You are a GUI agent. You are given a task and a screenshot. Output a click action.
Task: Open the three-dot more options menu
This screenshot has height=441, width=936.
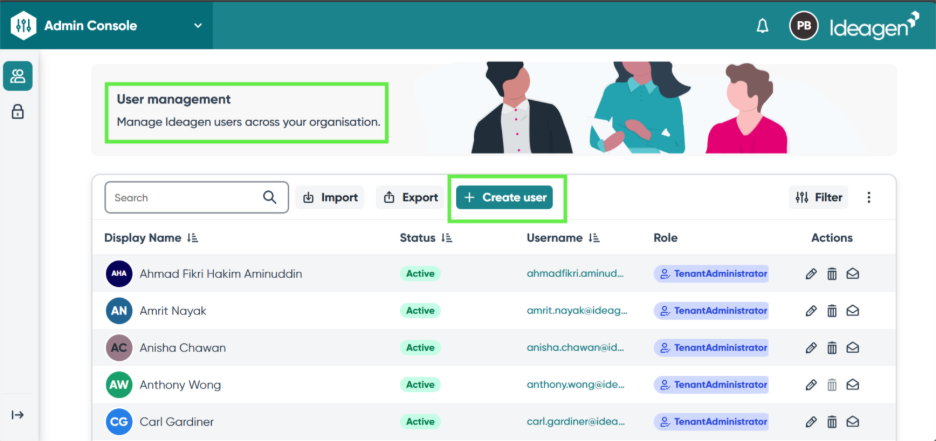(868, 198)
